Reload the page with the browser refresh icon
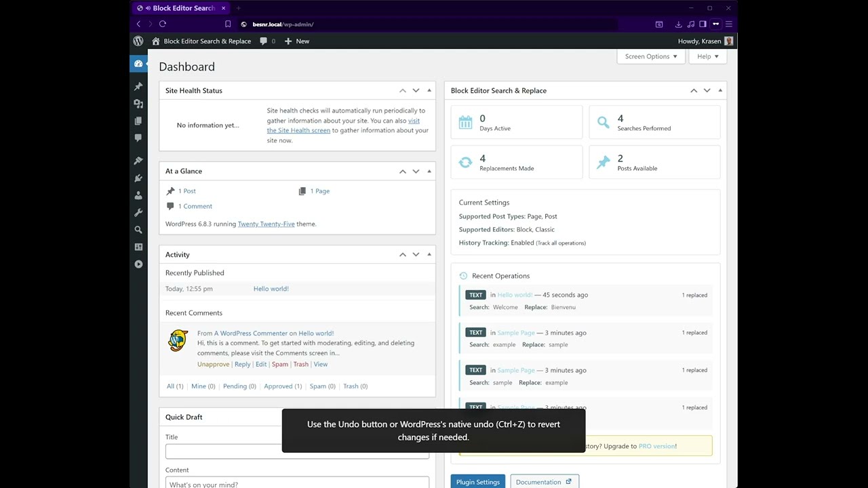The height and width of the screenshot is (488, 868). [163, 24]
